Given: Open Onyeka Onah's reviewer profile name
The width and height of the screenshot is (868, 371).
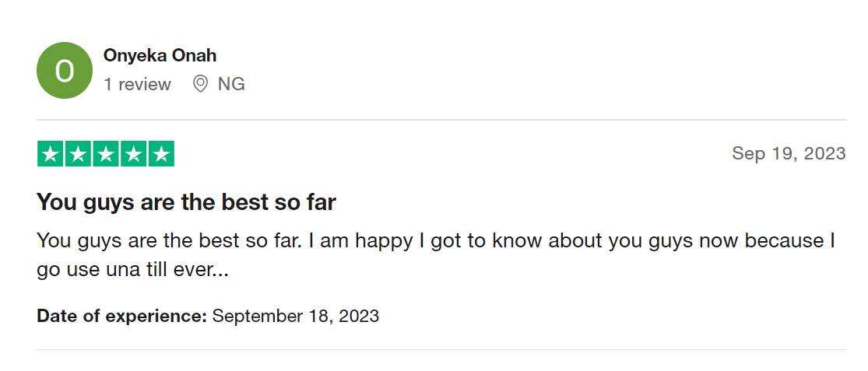Looking at the screenshot, I should click(x=160, y=56).
